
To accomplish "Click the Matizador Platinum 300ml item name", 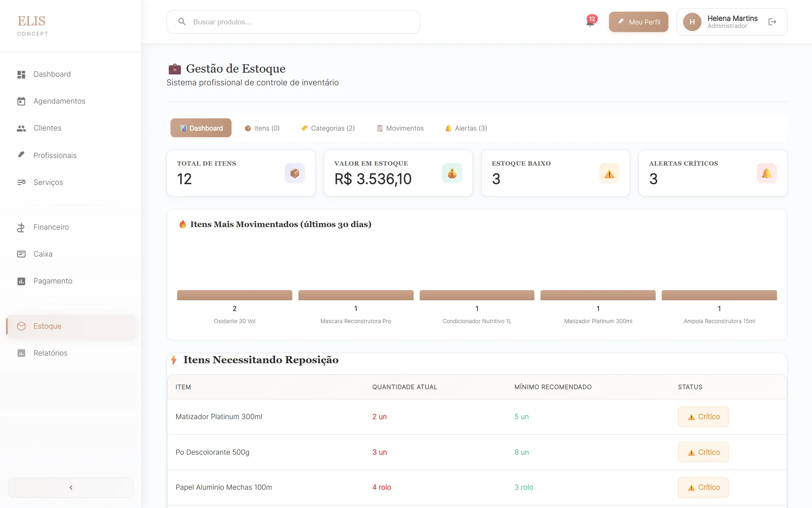I will click(x=219, y=417).
